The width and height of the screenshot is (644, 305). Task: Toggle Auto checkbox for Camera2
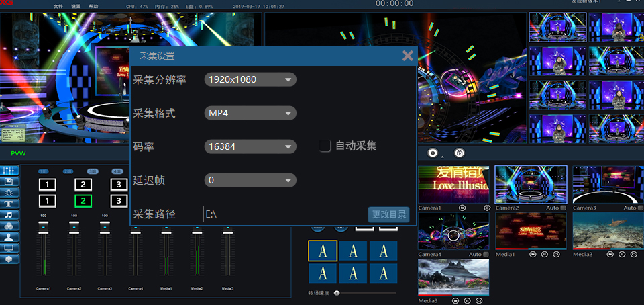(x=563, y=208)
